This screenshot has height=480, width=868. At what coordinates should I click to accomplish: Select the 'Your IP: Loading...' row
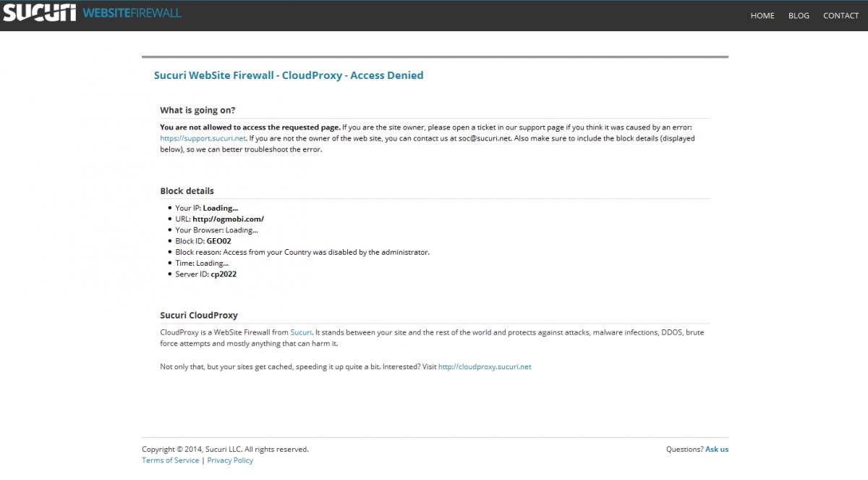tap(207, 209)
